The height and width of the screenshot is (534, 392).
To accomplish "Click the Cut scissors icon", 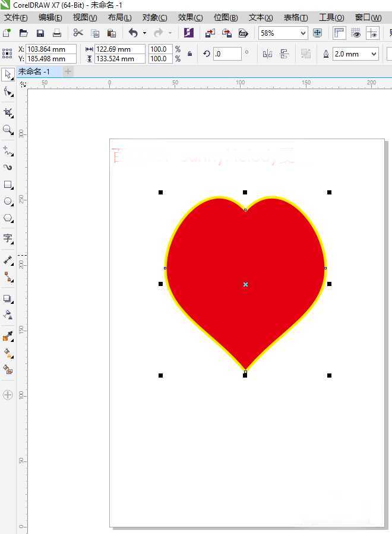I will pyautogui.click(x=78, y=33).
